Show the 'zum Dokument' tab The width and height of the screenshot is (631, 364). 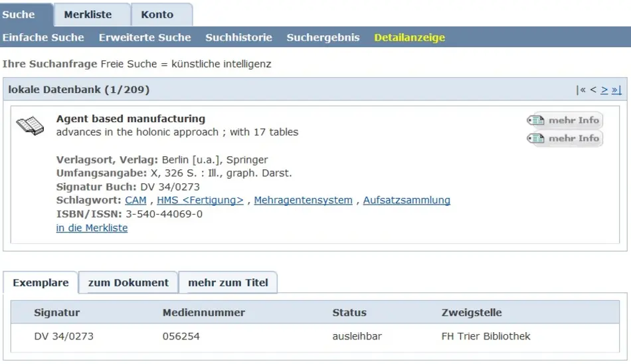pyautogui.click(x=128, y=282)
